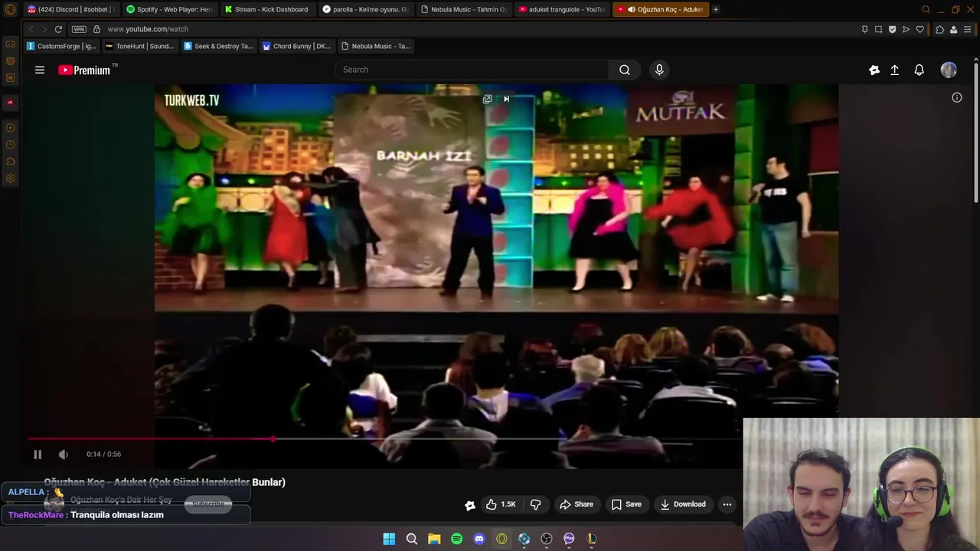The height and width of the screenshot is (551, 980).
Task: Skip to next video in overlay
Action: coord(506,99)
